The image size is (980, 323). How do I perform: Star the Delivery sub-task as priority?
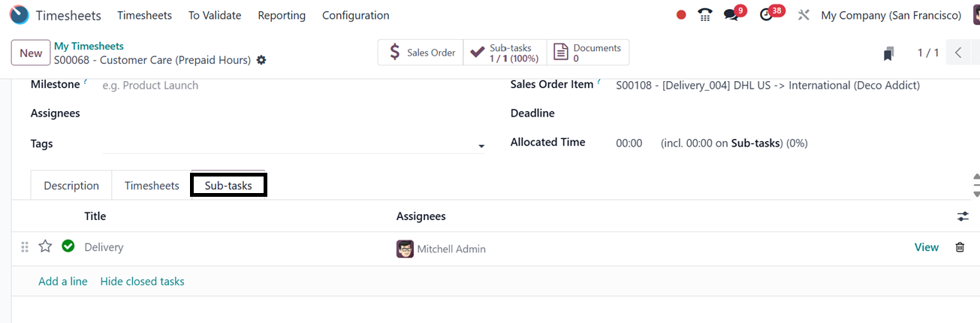point(46,246)
